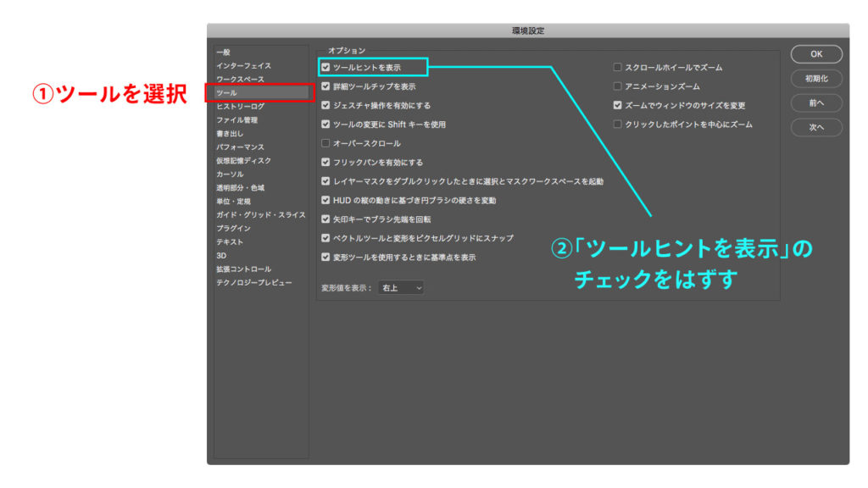Select テクノロジープレビュー in the sidebar
The image size is (868, 488).
[x=253, y=283]
